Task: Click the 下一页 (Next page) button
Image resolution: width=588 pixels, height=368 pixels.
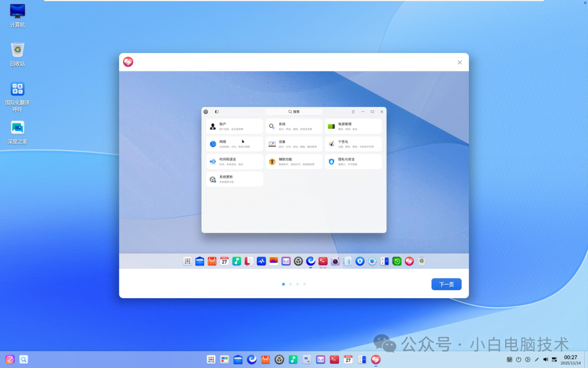Action: click(x=446, y=283)
